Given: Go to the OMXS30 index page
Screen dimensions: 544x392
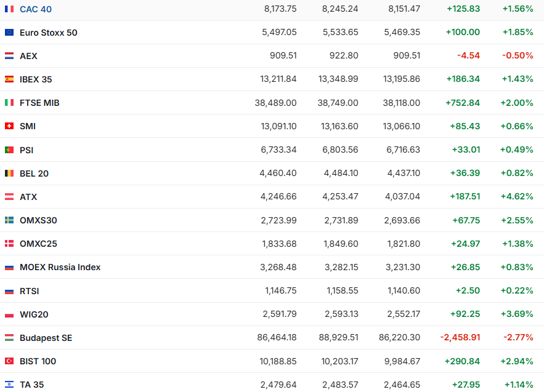Looking at the screenshot, I should coord(38,220).
